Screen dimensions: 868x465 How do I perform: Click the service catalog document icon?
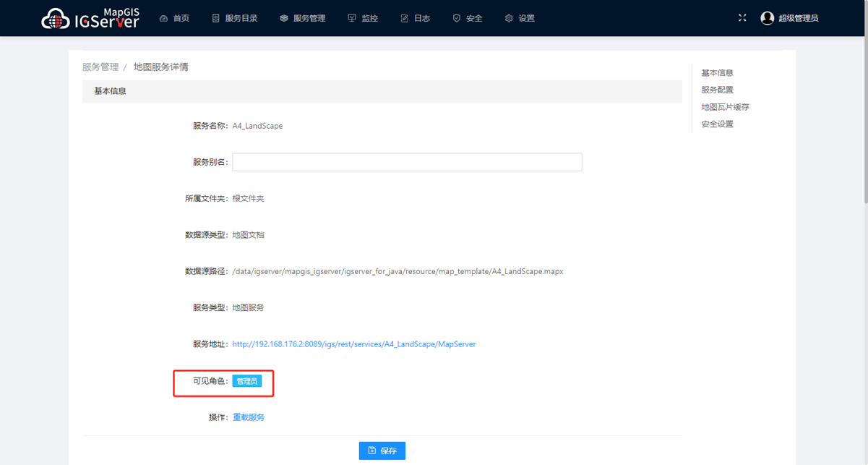(x=215, y=18)
